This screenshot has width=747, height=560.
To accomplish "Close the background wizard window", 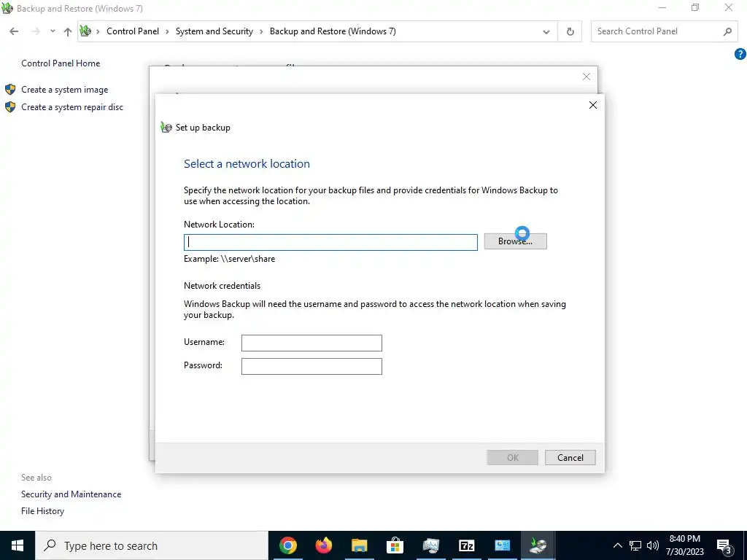I will click(587, 77).
